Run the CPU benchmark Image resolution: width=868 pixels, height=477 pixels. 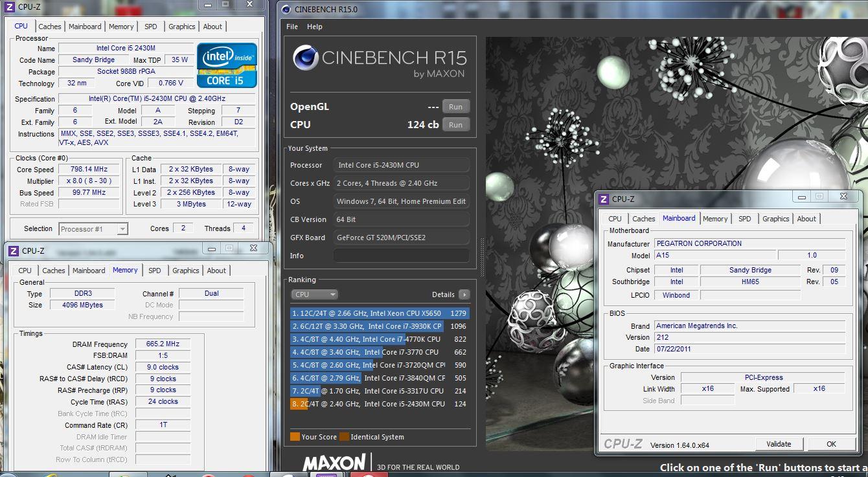tap(456, 125)
